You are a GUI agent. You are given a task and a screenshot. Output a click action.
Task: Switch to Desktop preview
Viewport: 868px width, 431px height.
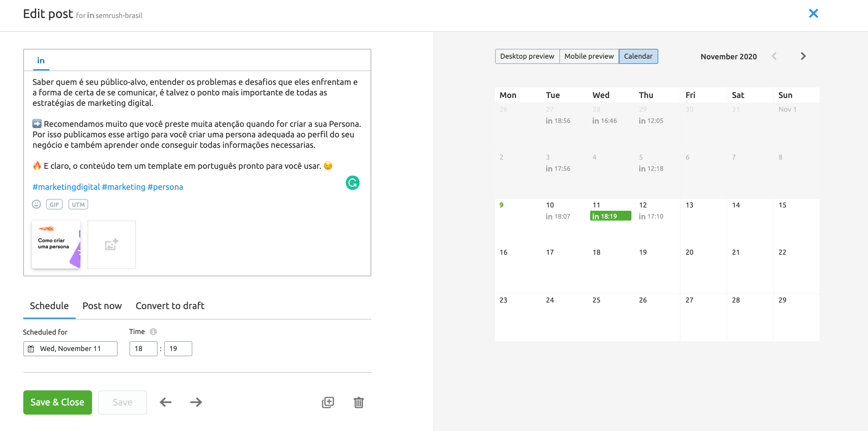[527, 56]
